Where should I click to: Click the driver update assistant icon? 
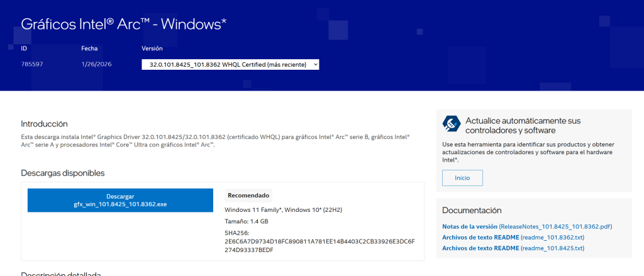tap(452, 124)
